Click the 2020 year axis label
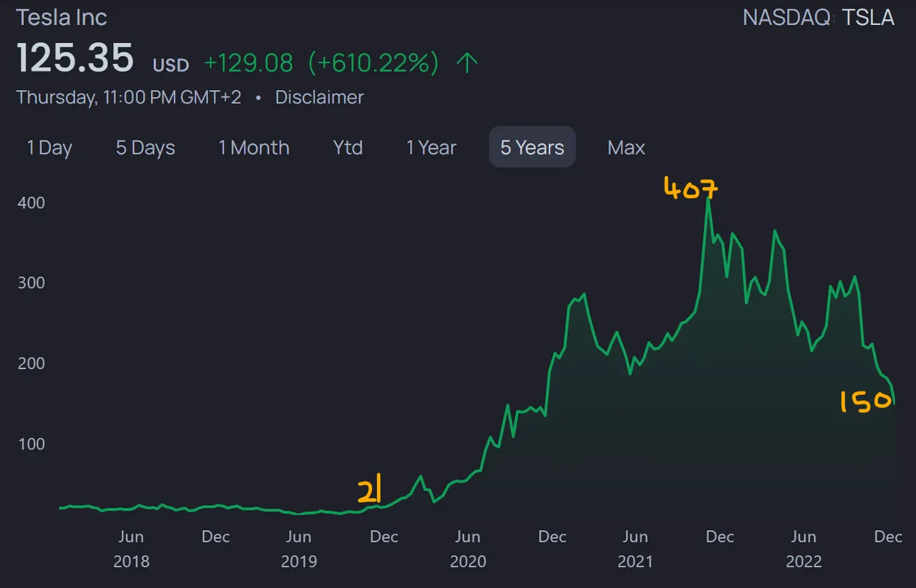 tap(468, 562)
